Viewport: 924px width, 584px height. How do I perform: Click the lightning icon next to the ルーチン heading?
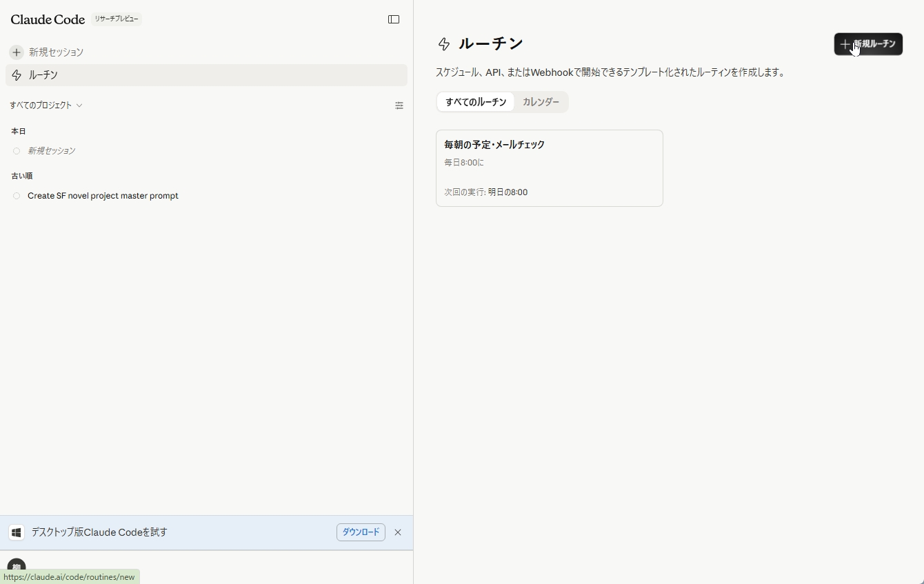pos(443,43)
